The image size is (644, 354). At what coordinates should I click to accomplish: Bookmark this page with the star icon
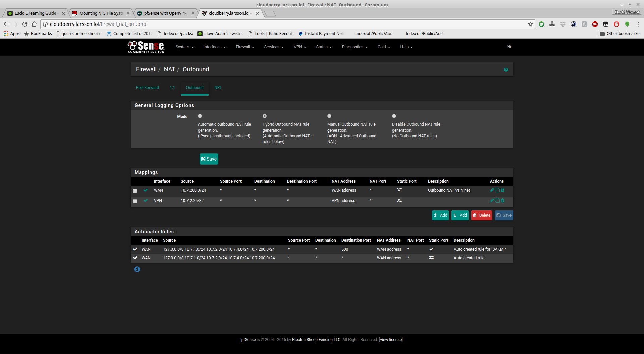530,24
